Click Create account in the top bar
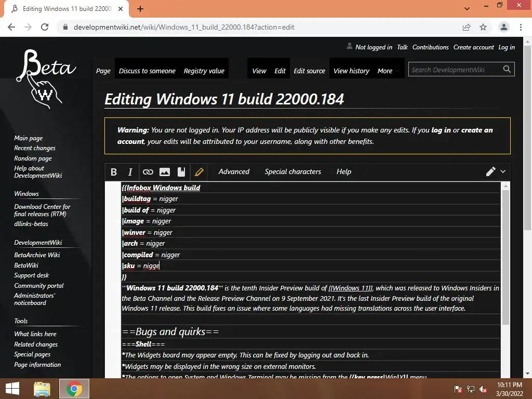 pos(474,47)
